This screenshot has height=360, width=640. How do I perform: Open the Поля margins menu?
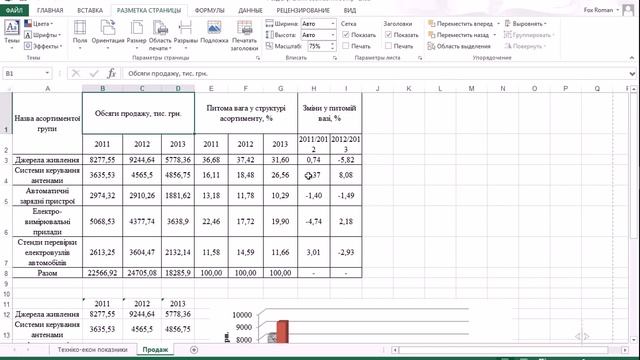80,35
